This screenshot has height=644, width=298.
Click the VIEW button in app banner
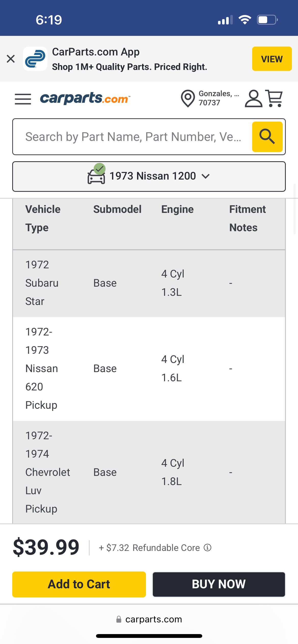click(272, 59)
